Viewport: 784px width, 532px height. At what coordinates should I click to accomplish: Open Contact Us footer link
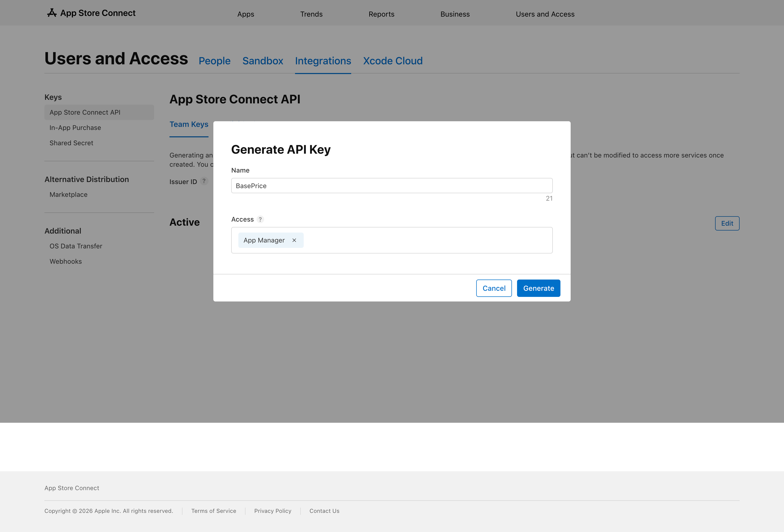[x=324, y=511]
